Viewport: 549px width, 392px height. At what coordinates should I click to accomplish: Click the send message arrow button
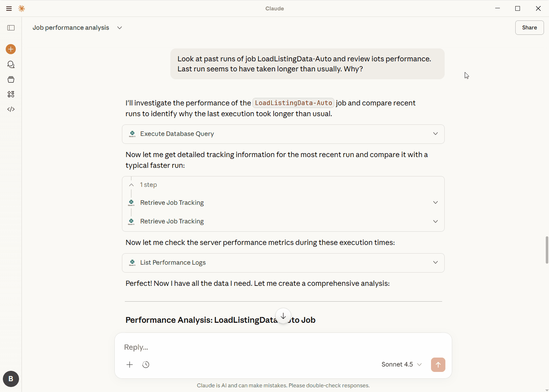pyautogui.click(x=438, y=365)
